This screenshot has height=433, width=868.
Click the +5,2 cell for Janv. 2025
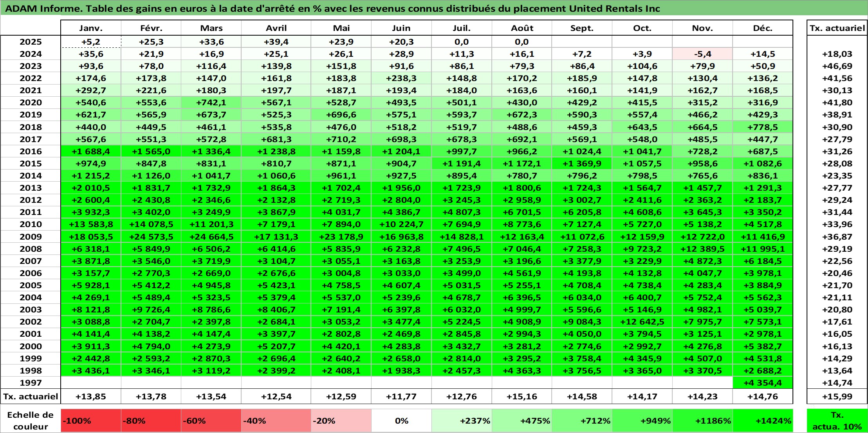(91, 42)
